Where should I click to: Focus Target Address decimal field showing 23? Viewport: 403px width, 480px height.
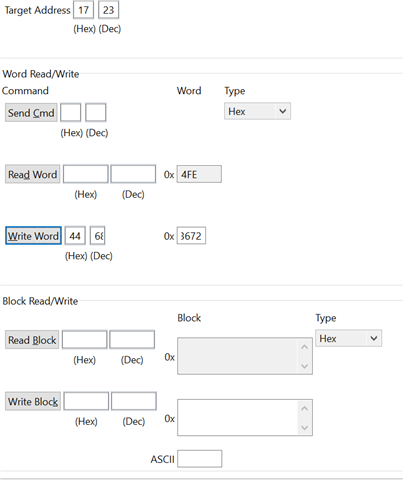(x=108, y=10)
